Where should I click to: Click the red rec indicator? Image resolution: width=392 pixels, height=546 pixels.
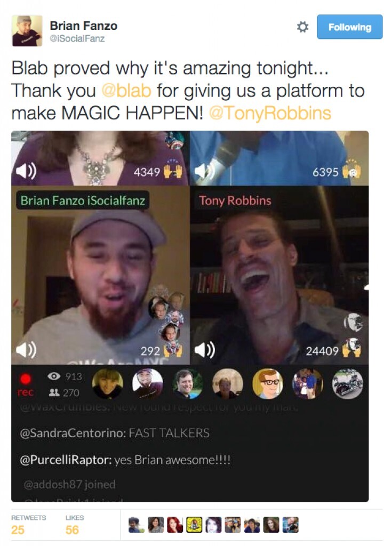(x=26, y=384)
